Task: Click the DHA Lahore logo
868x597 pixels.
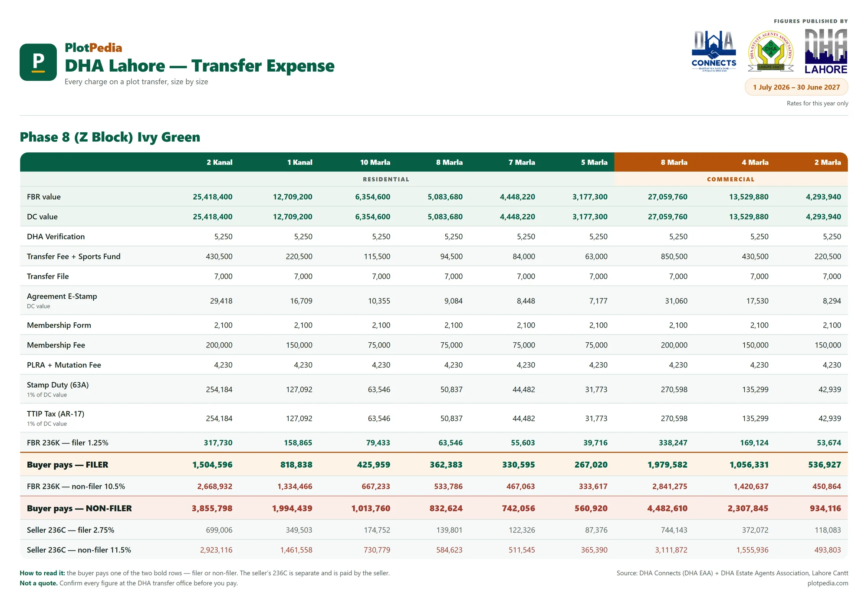Action: click(x=826, y=51)
